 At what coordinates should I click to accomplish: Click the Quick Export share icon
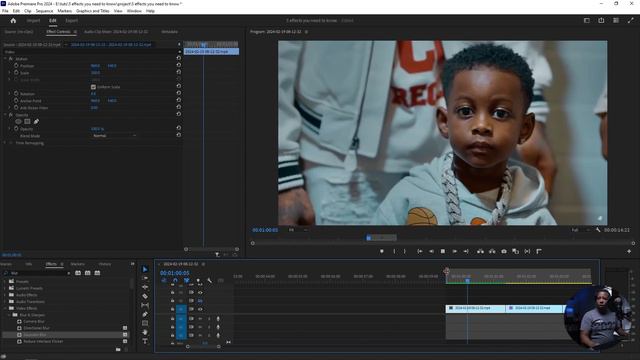601,20
